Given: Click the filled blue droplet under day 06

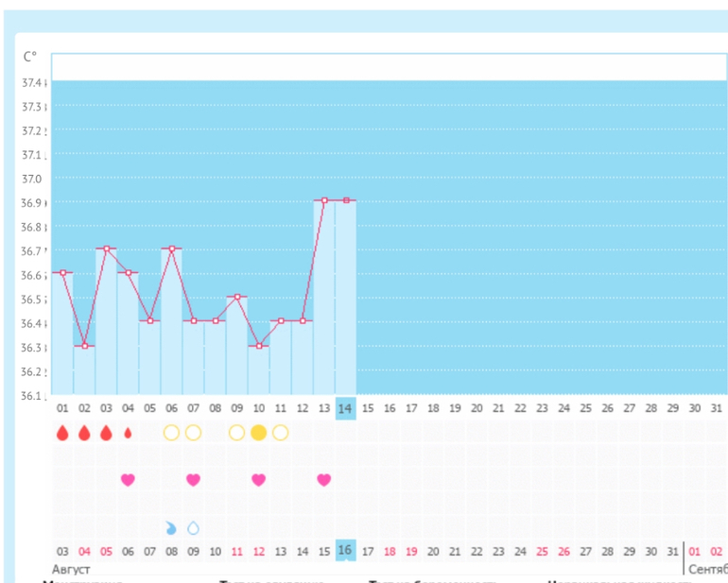Looking at the screenshot, I should tap(171, 527).
